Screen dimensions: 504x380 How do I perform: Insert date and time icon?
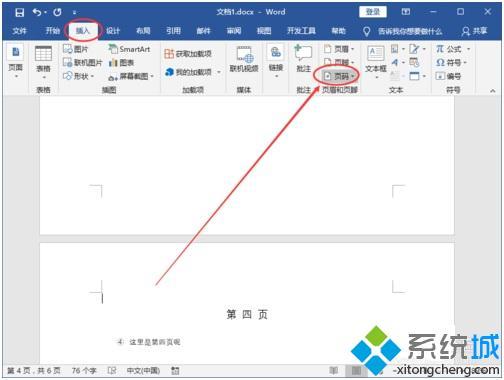414,62
